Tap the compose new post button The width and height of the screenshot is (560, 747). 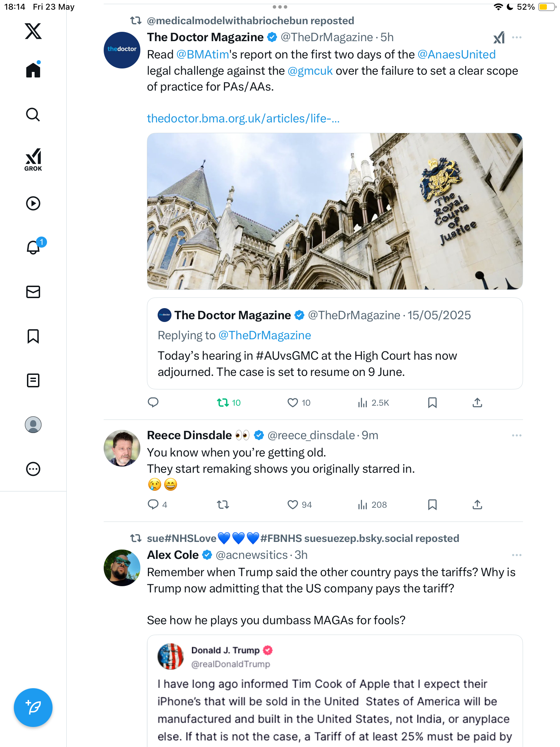click(33, 708)
